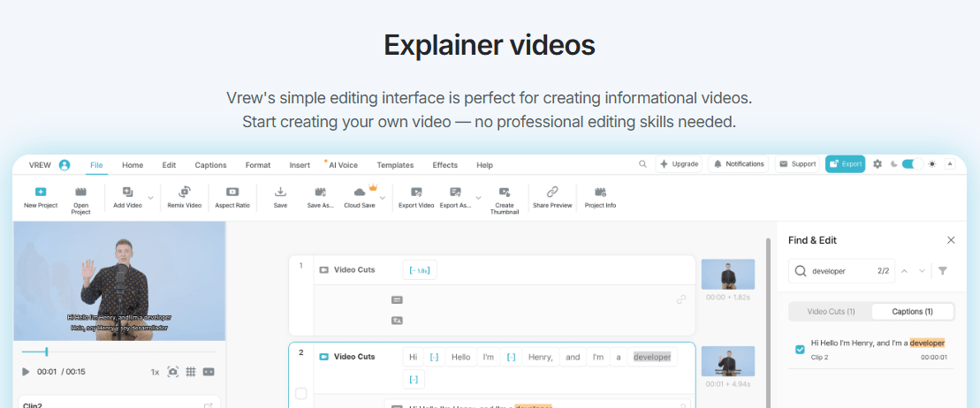Open the Templates menu tab

tap(395, 165)
